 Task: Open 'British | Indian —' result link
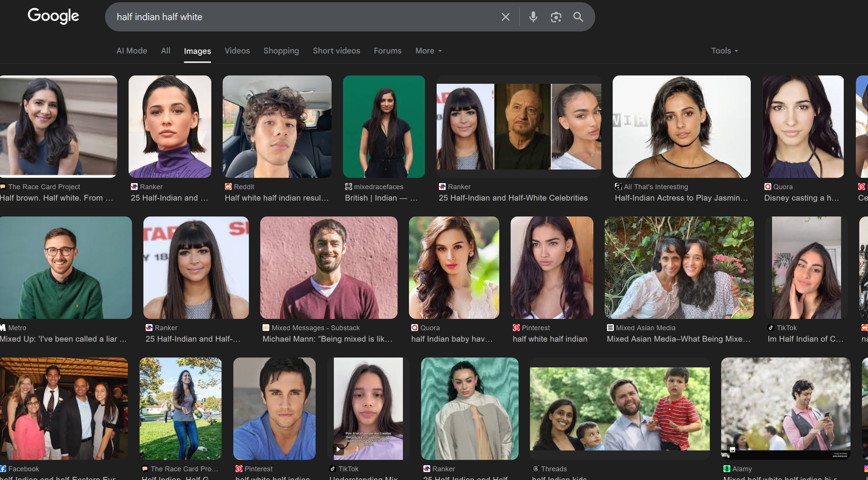(381, 198)
